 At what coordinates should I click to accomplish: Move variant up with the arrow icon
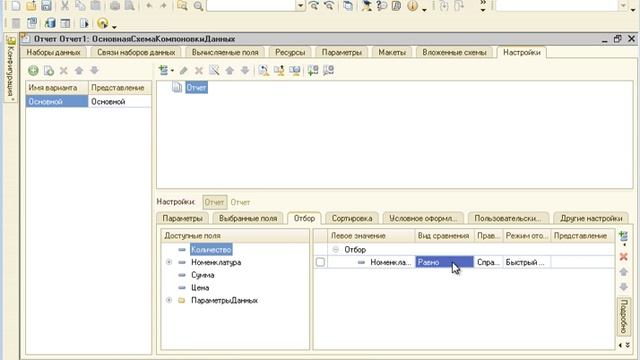[x=79, y=71]
